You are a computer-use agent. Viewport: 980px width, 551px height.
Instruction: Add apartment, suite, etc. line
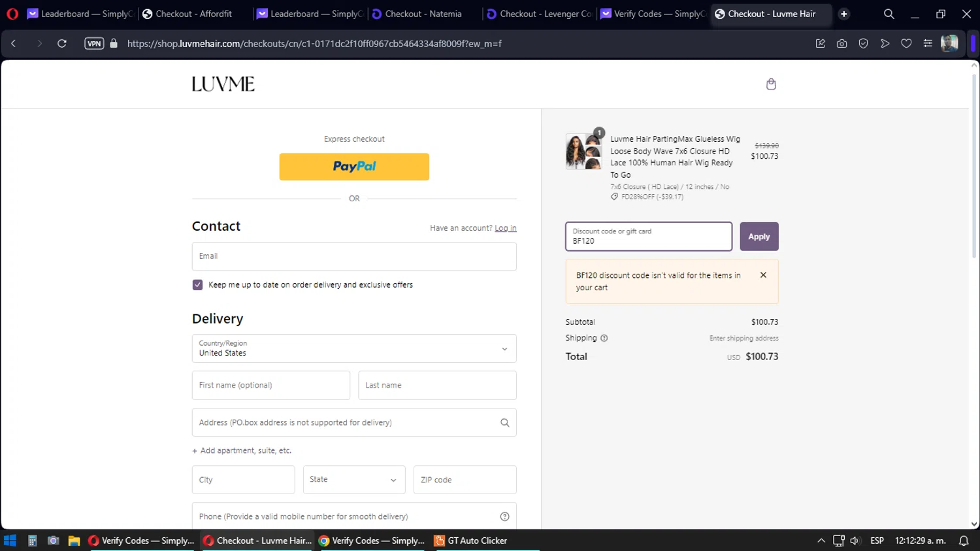pos(242,451)
